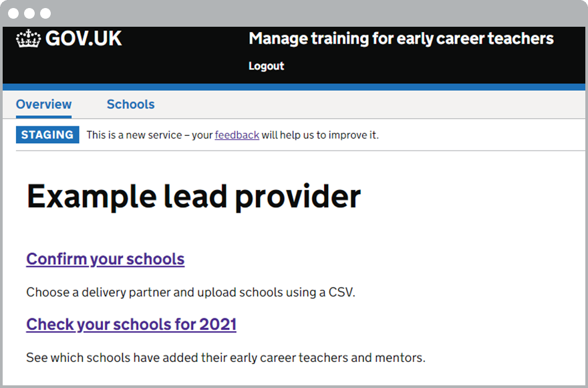Viewport: 588px width, 388px height.
Task: Click the GOV.UK crown icon
Action: (x=29, y=39)
